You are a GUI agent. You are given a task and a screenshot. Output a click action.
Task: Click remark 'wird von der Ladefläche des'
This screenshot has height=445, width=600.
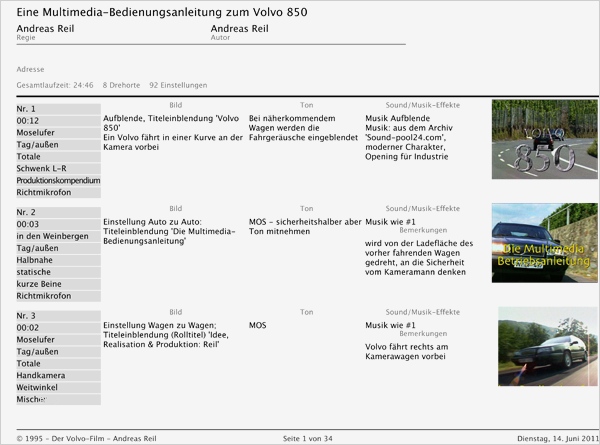tap(419, 243)
